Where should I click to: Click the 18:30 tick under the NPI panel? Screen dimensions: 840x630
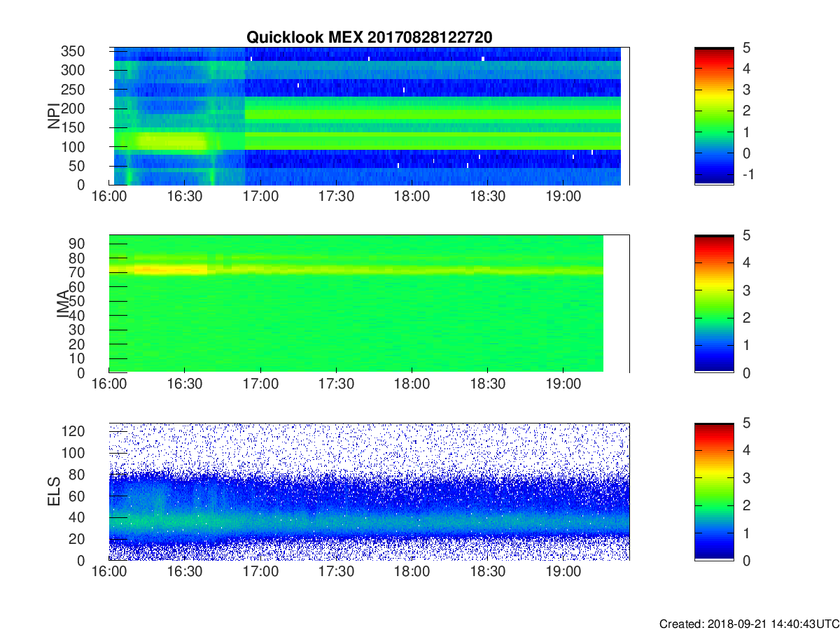coord(487,196)
